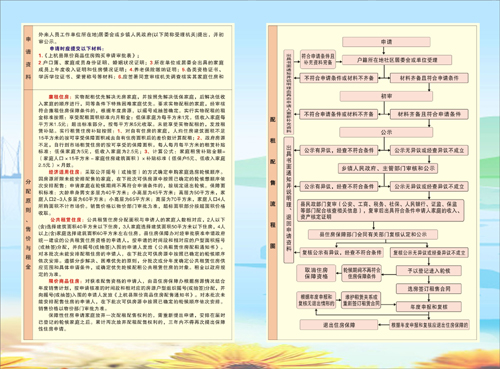Viewport: 500px width, 369px height.
Task: Select the 年度申报和复核 box
Action: click(x=429, y=307)
